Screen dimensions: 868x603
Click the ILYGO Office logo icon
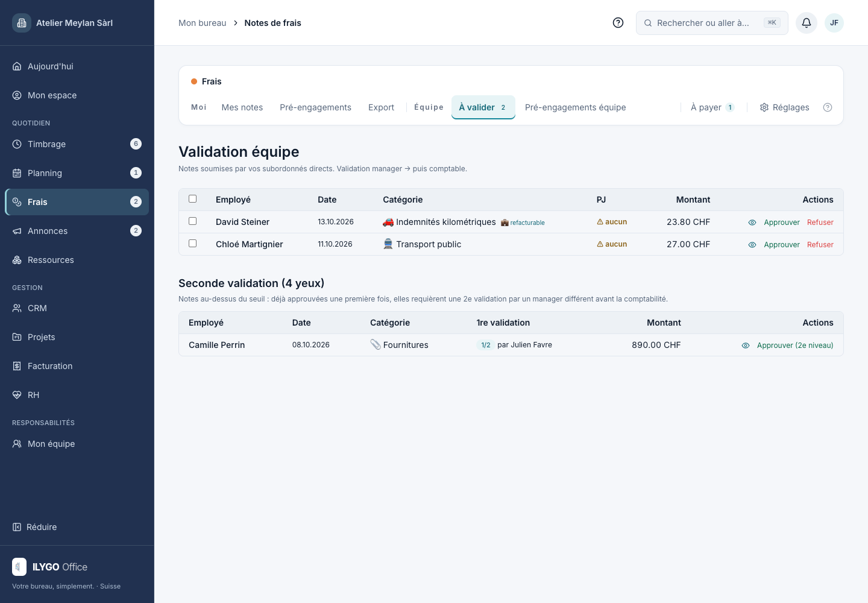[x=19, y=567]
